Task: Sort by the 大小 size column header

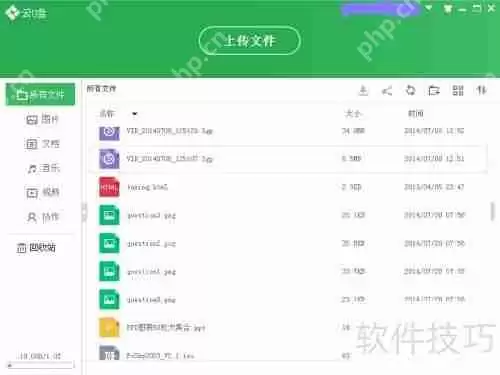Action: click(353, 114)
